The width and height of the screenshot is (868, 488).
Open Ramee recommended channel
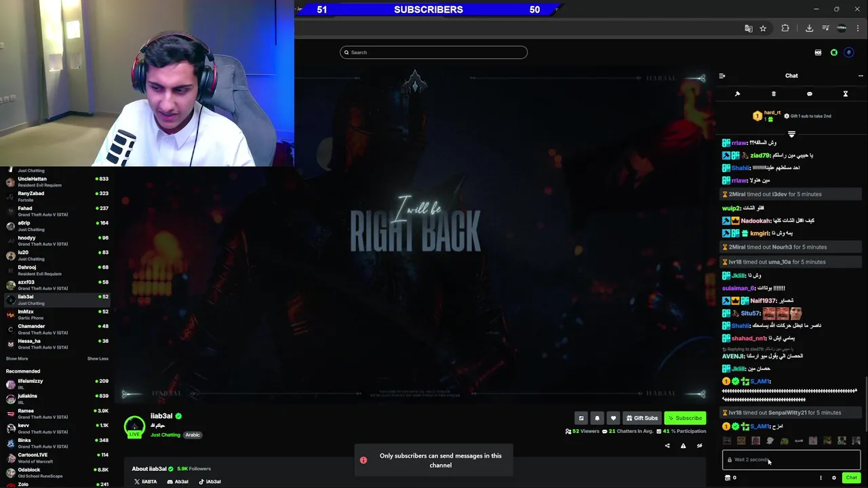coord(57,413)
